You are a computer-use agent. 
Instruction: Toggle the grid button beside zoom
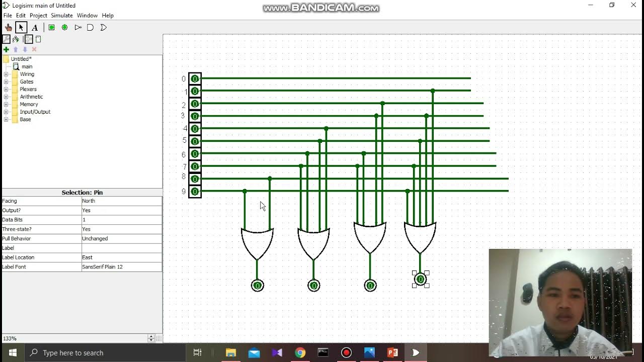point(158,338)
